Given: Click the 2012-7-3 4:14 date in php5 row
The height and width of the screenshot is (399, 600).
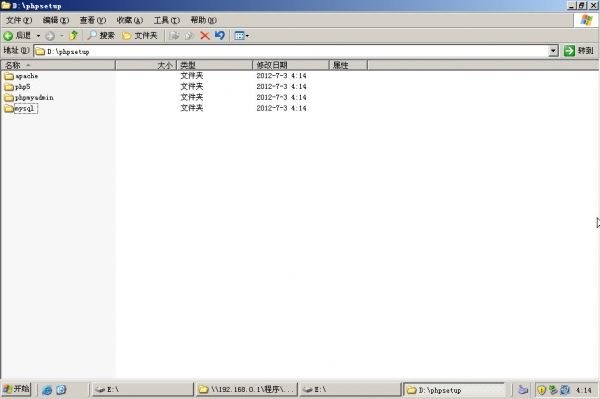Looking at the screenshot, I should tap(281, 86).
